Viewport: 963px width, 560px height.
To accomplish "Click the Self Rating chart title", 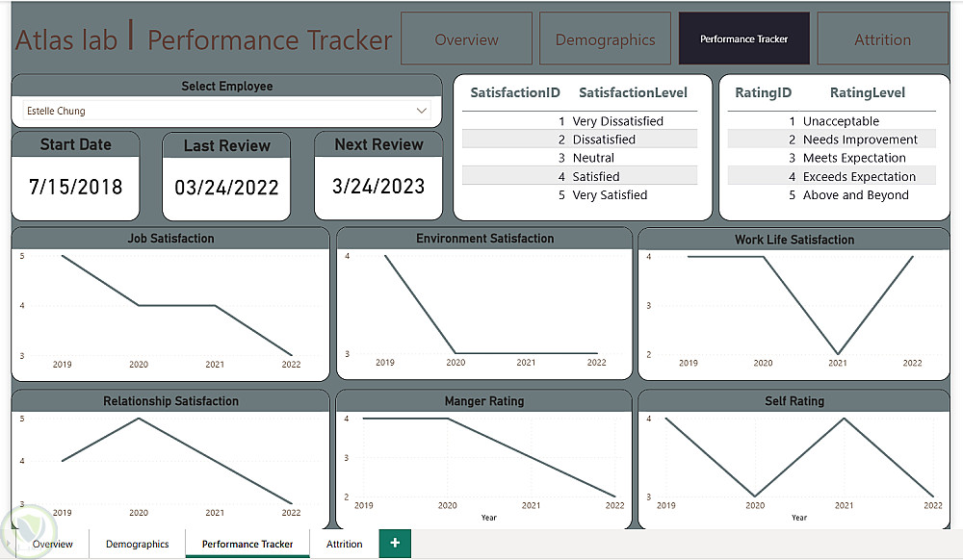I will pos(794,401).
